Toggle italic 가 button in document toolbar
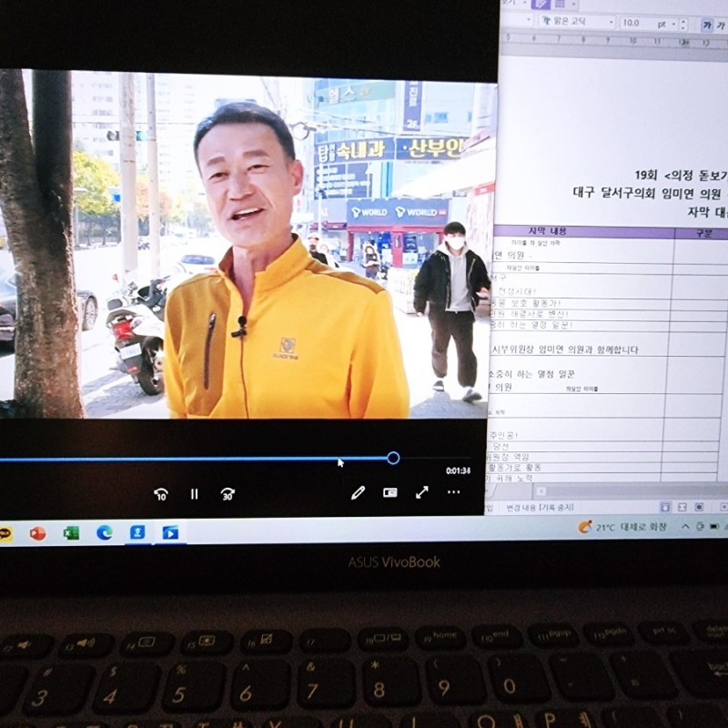This screenshot has width=728, height=728. (x=722, y=26)
